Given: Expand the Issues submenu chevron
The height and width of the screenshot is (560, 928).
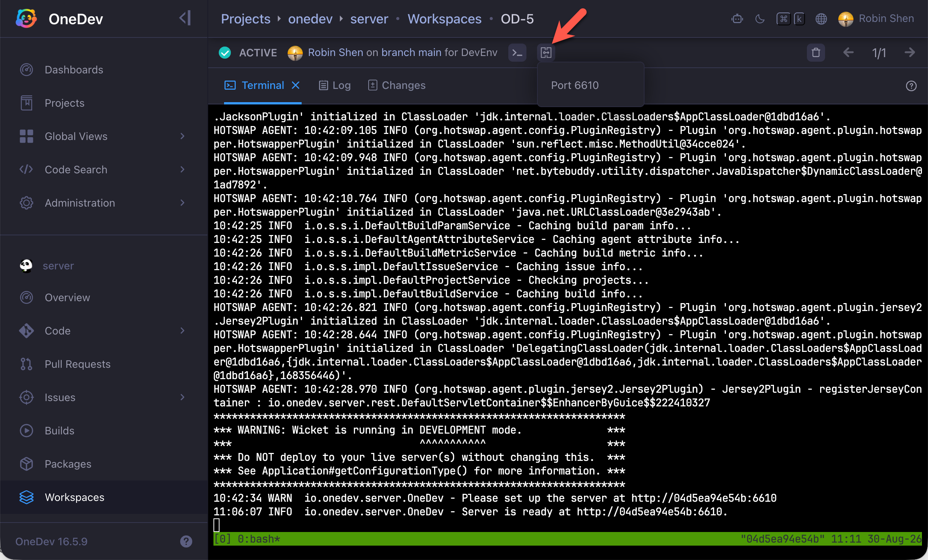Looking at the screenshot, I should point(182,397).
